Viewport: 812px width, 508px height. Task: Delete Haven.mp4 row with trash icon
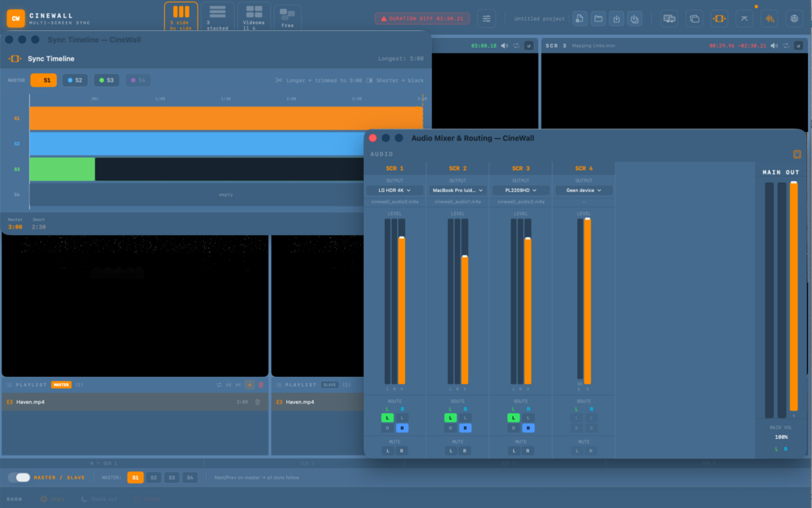pyautogui.click(x=258, y=402)
